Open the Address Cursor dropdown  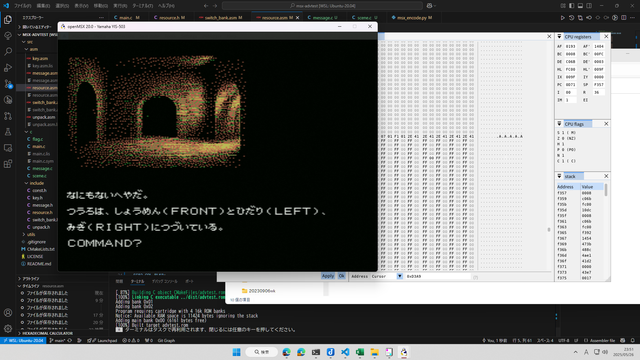click(x=400, y=276)
